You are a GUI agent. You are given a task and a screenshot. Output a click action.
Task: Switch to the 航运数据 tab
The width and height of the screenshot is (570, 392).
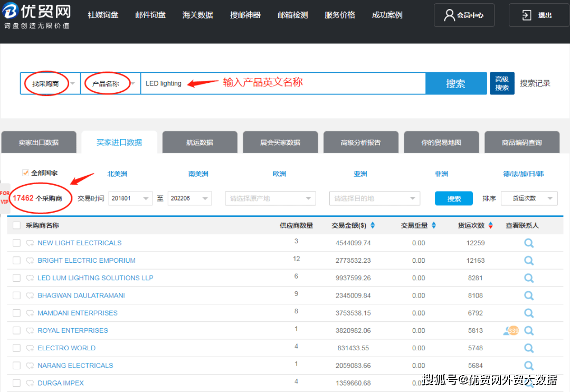(199, 141)
